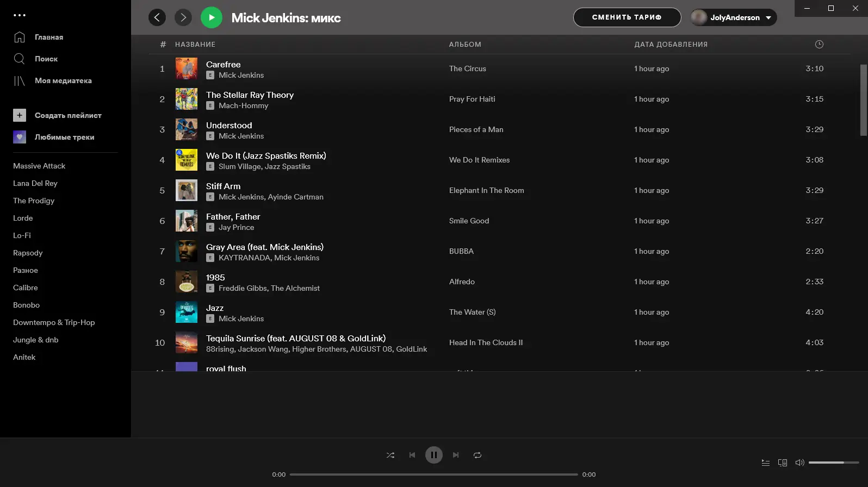Click the Tequila Sunrise cover thumbnail
868x487 pixels.
click(x=187, y=342)
